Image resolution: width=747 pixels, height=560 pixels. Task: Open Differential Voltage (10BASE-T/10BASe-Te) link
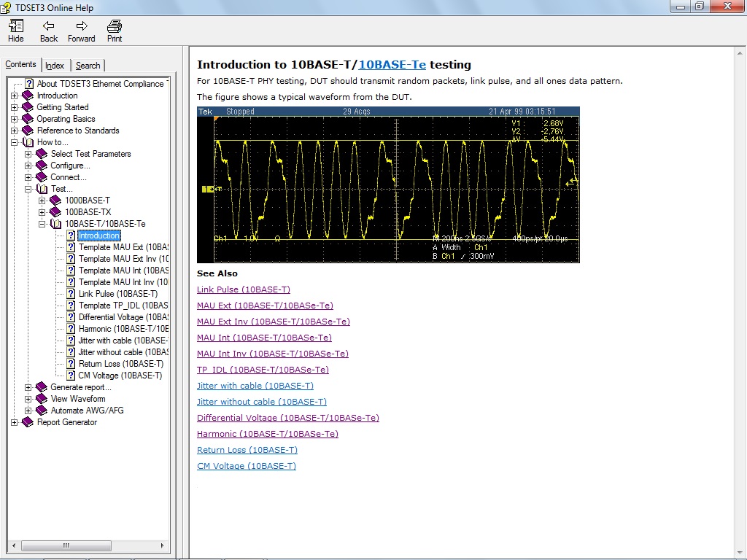point(288,418)
